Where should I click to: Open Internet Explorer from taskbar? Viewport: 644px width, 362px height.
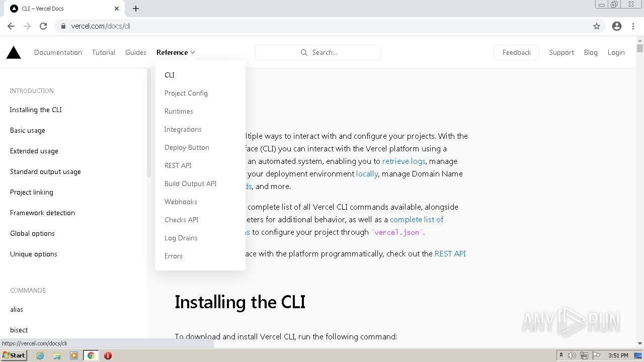(x=40, y=355)
